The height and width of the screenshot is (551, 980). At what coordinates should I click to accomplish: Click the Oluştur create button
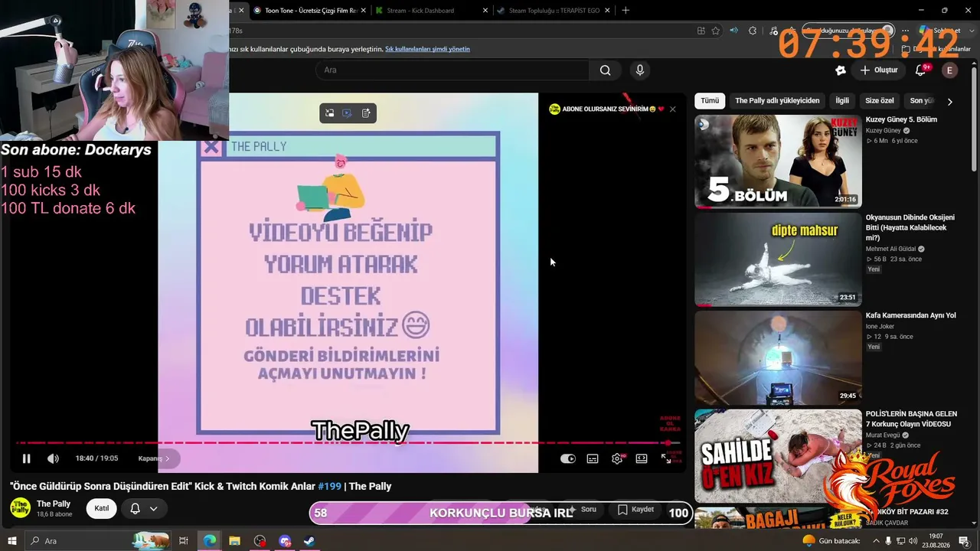coord(879,70)
